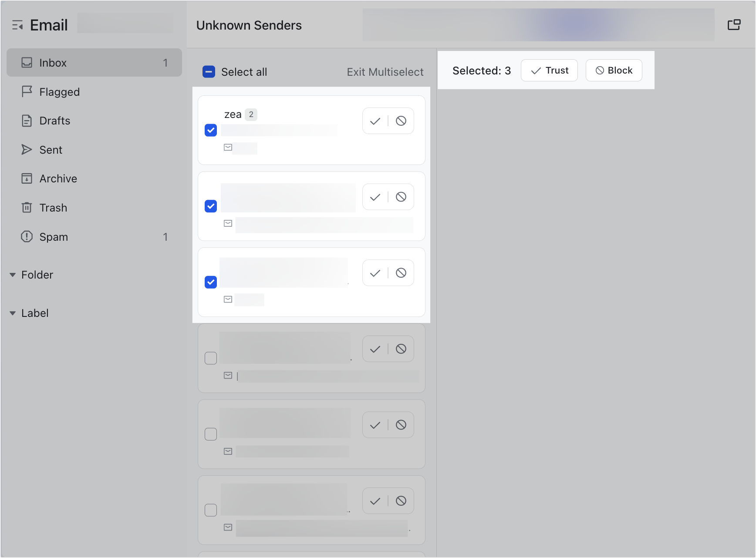The width and height of the screenshot is (756, 558).
Task: Check the sixth sender card's checkbox
Action: (211, 510)
